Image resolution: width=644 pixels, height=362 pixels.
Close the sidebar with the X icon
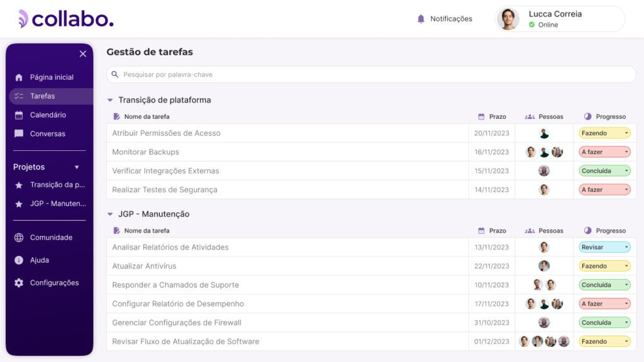click(83, 54)
